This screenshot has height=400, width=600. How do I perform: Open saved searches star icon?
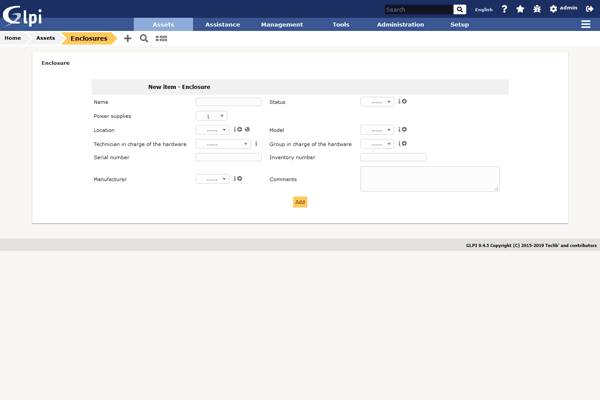[x=520, y=9]
